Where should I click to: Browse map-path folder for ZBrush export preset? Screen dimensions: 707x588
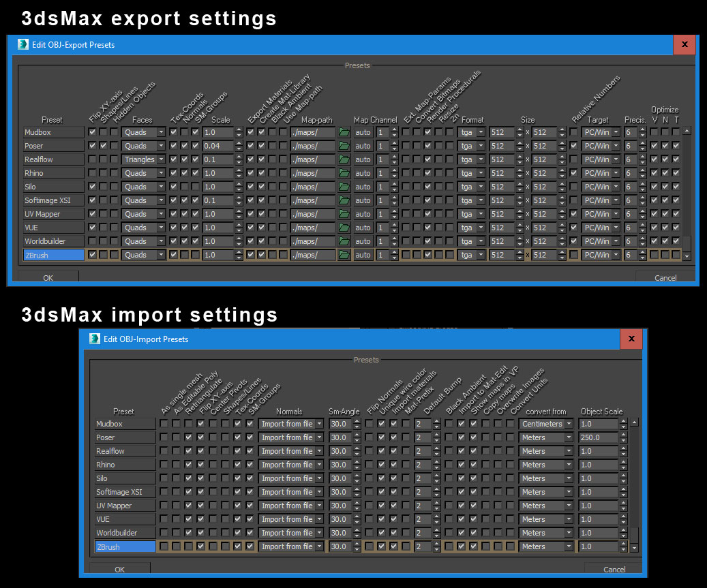pos(344,255)
